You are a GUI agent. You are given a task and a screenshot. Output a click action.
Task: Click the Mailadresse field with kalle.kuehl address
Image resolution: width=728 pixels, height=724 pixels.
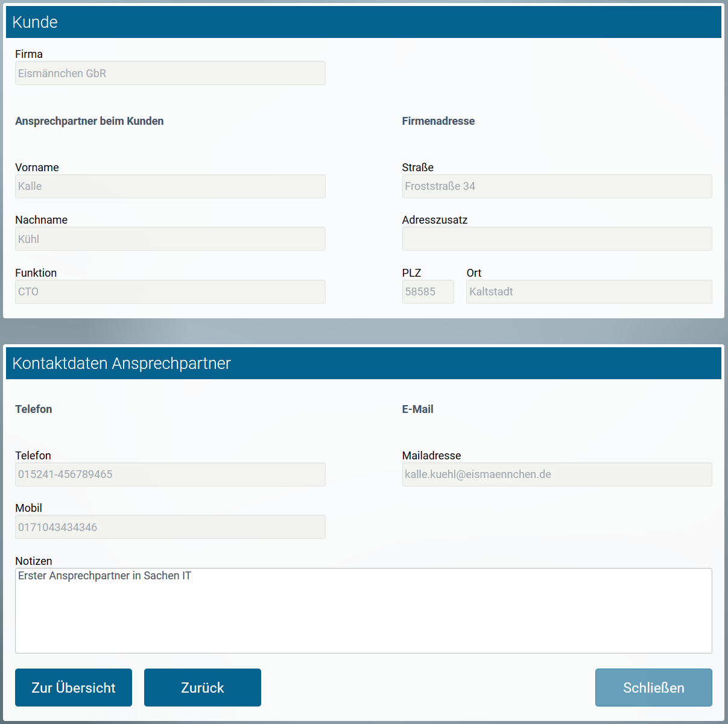tap(557, 474)
